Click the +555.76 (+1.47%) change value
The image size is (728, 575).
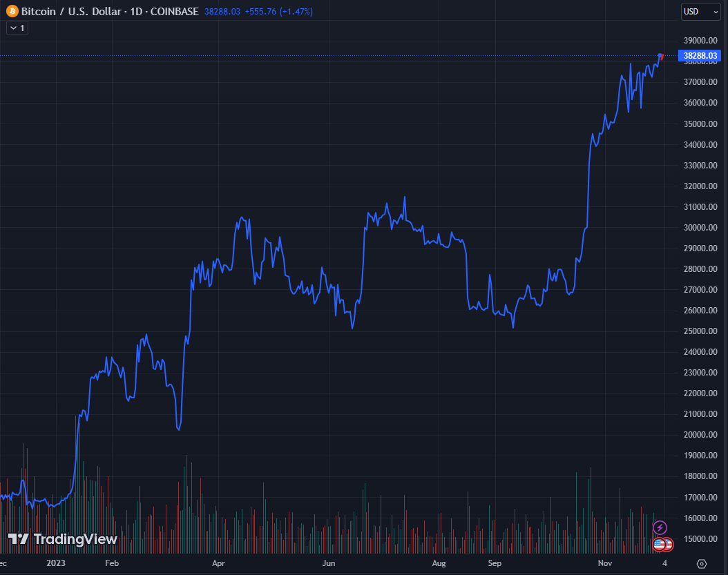pos(278,12)
